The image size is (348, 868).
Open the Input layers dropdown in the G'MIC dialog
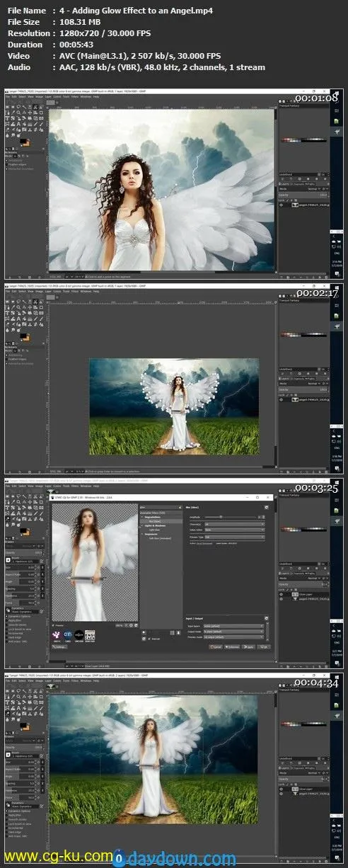click(x=233, y=627)
